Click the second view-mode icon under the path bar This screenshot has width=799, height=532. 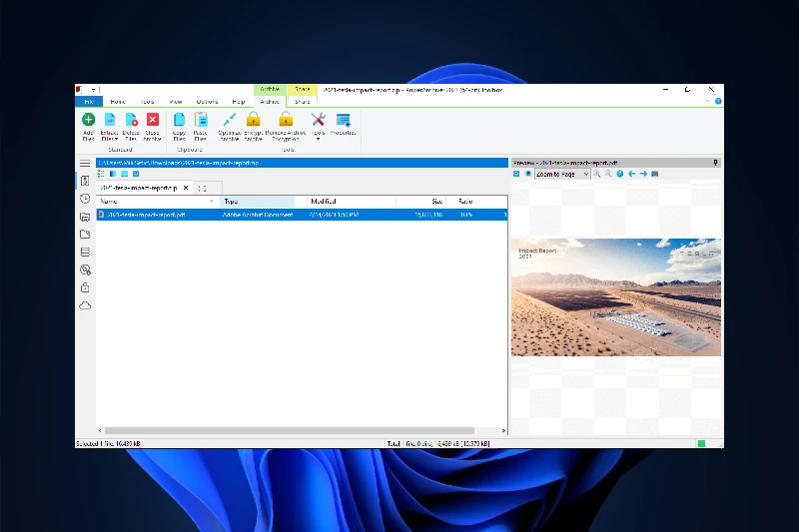click(x=113, y=174)
